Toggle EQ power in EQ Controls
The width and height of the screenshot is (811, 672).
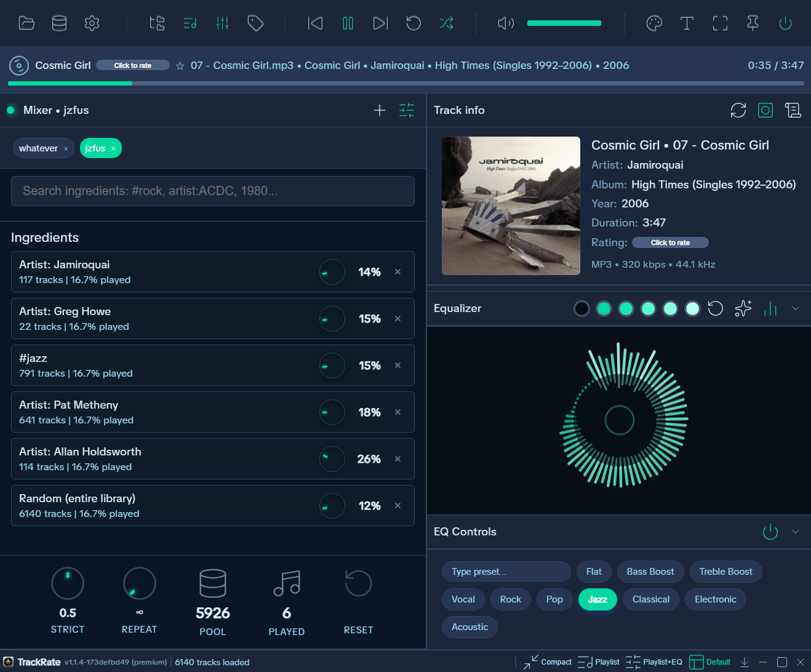point(770,532)
